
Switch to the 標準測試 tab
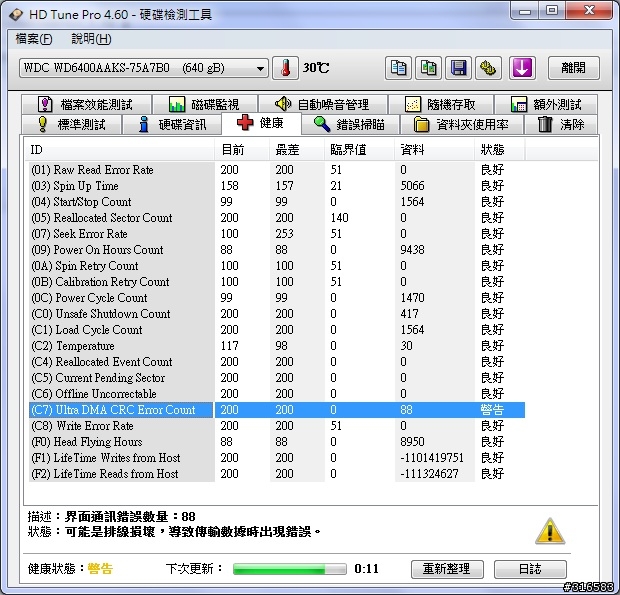72,124
